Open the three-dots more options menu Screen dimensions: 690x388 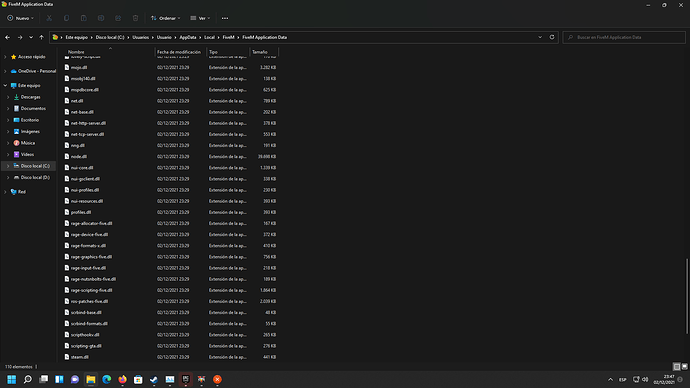[225, 18]
